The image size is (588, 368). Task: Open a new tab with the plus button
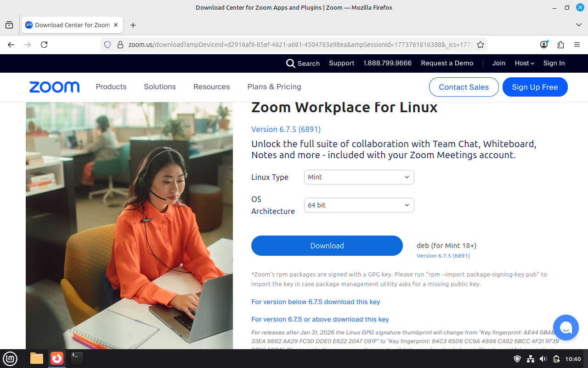click(133, 25)
